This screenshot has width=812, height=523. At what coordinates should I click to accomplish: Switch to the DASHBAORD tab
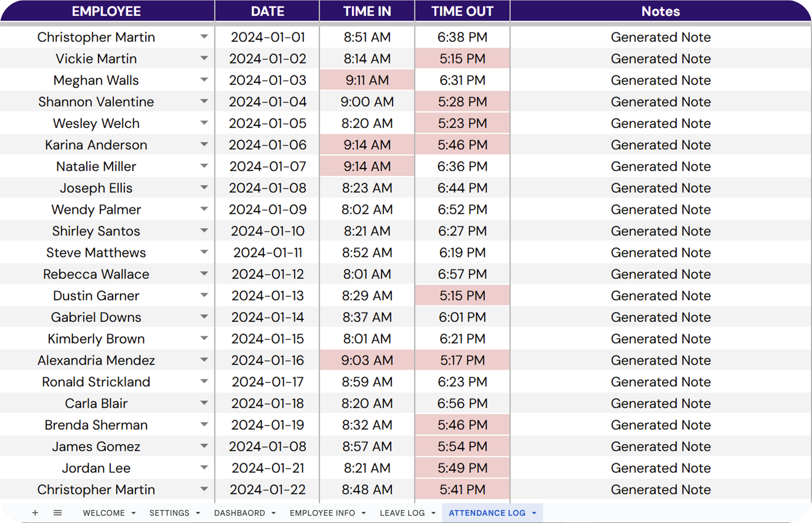(239, 513)
